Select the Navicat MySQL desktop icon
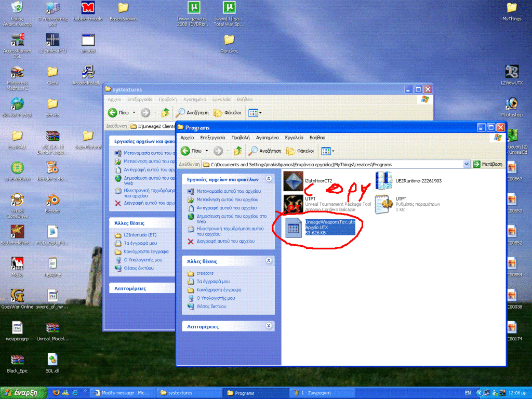Screen dimensions: 532x399 click(17, 104)
